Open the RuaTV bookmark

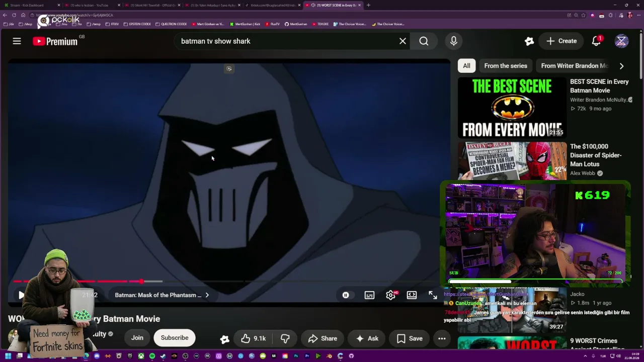click(x=272, y=24)
